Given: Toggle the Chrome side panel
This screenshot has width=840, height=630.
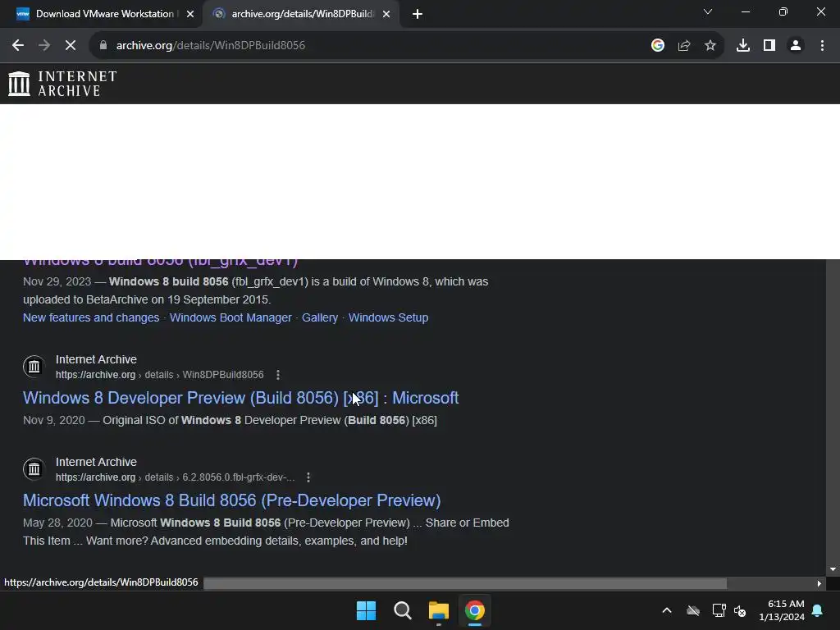Looking at the screenshot, I should 769,46.
